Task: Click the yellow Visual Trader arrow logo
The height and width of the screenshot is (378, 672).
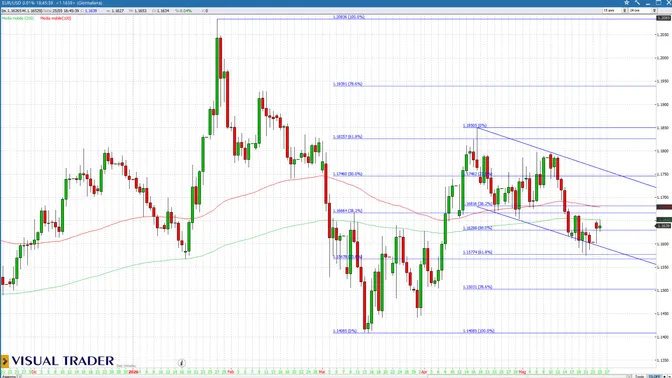Action: coord(5,361)
